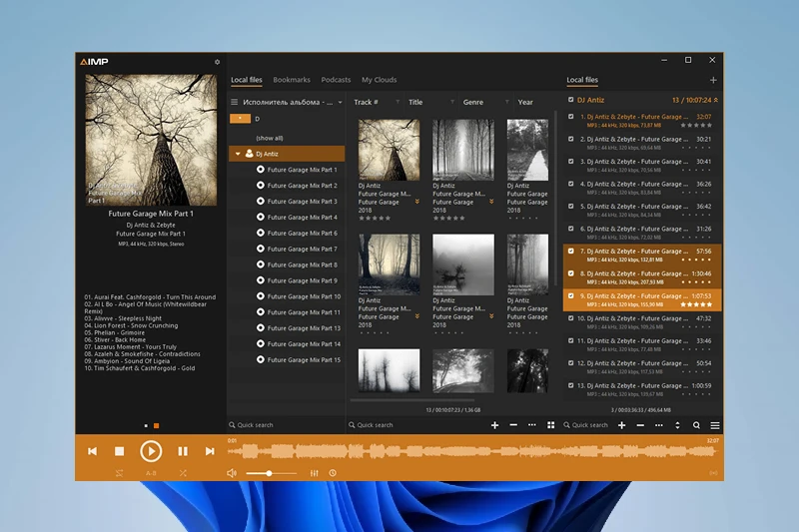799x532 pixels.
Task: Uncheck the DJ Antiz group checkbox
Action: click(570, 100)
